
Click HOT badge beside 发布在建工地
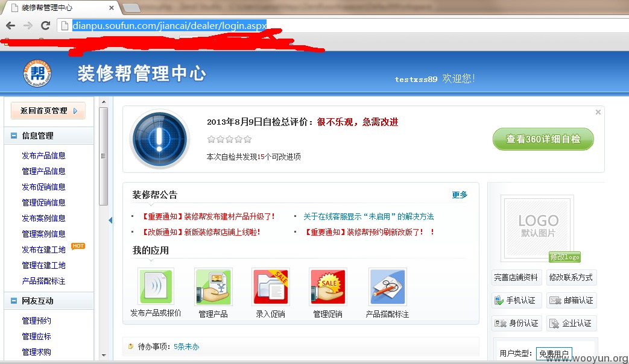(78, 246)
